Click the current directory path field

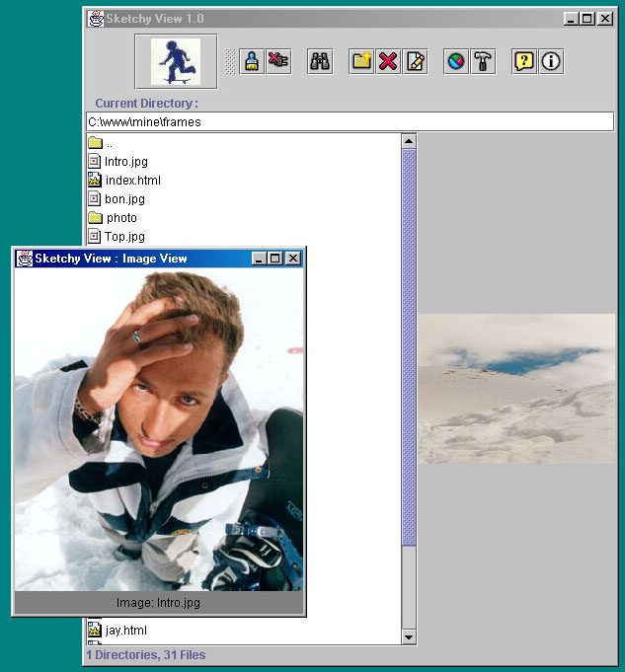(x=350, y=122)
